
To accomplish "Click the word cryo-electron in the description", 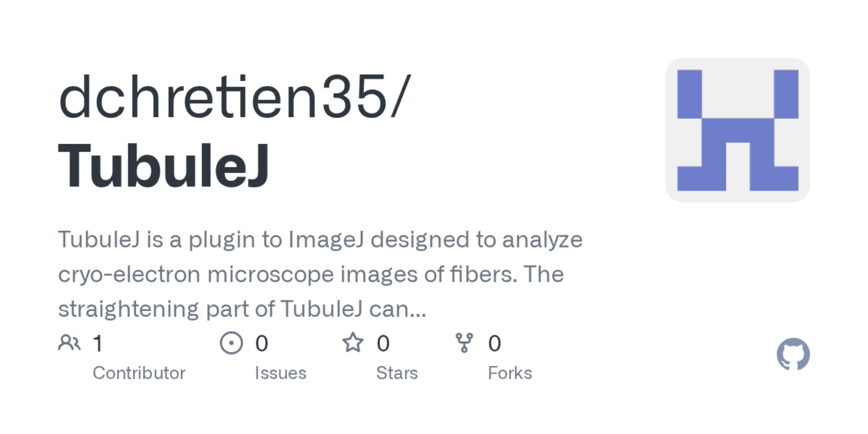I will tap(129, 275).
